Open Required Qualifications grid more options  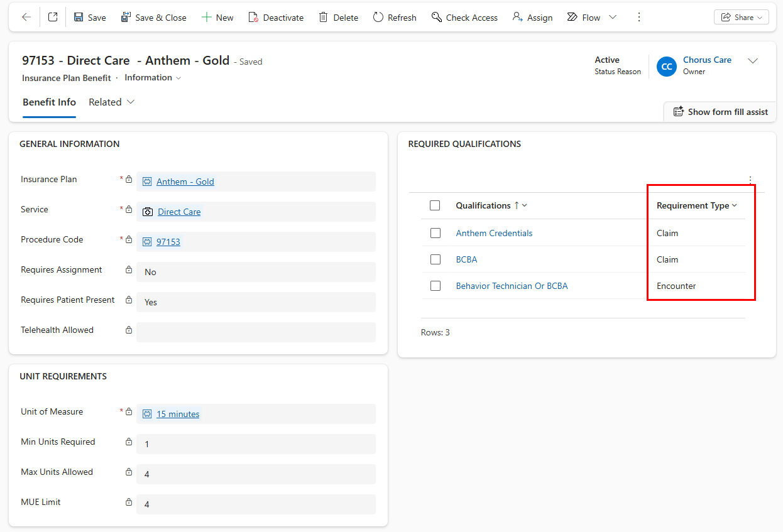[x=750, y=180]
